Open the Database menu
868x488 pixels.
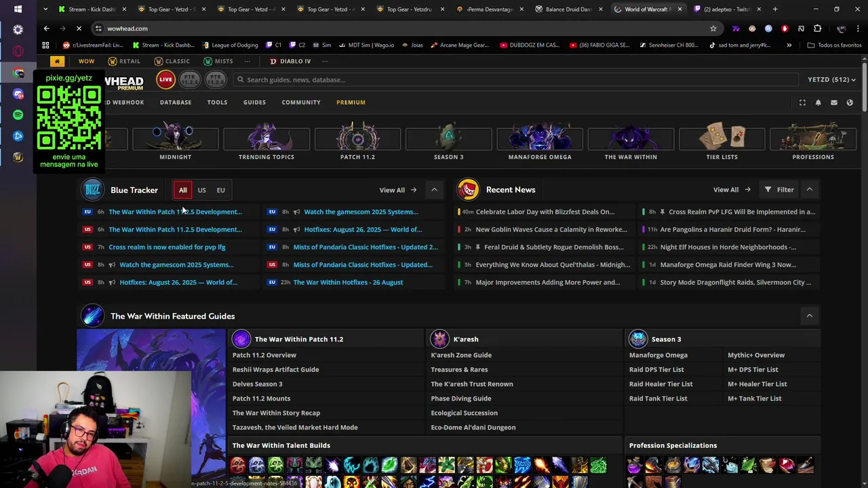[176, 102]
